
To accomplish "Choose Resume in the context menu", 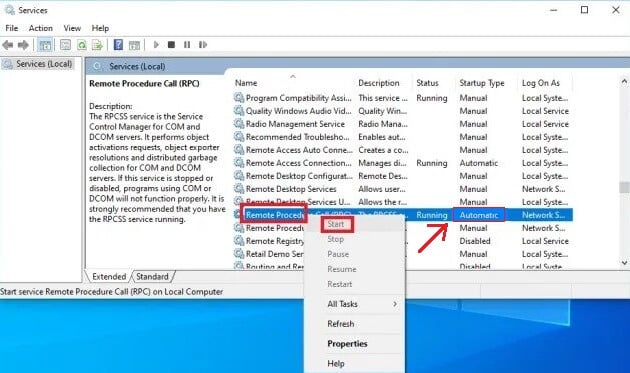I will [x=342, y=269].
